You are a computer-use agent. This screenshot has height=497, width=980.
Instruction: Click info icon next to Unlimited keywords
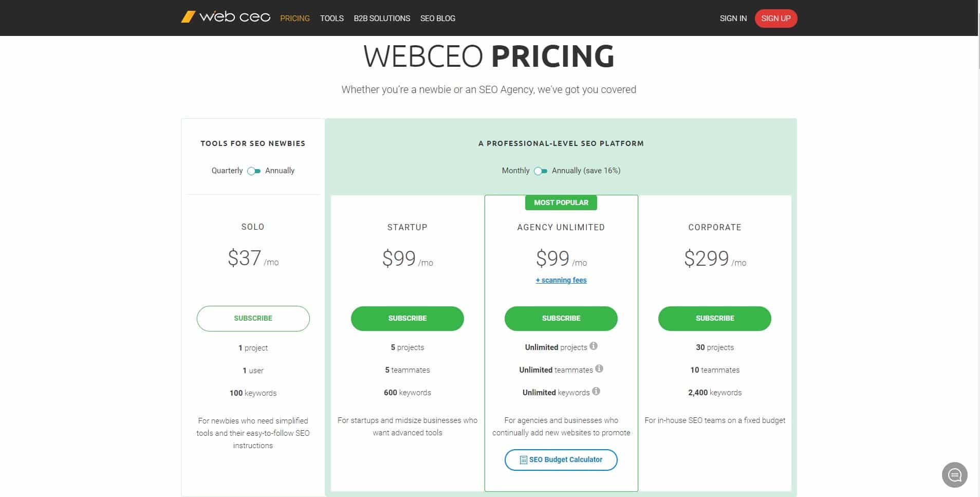(x=596, y=391)
